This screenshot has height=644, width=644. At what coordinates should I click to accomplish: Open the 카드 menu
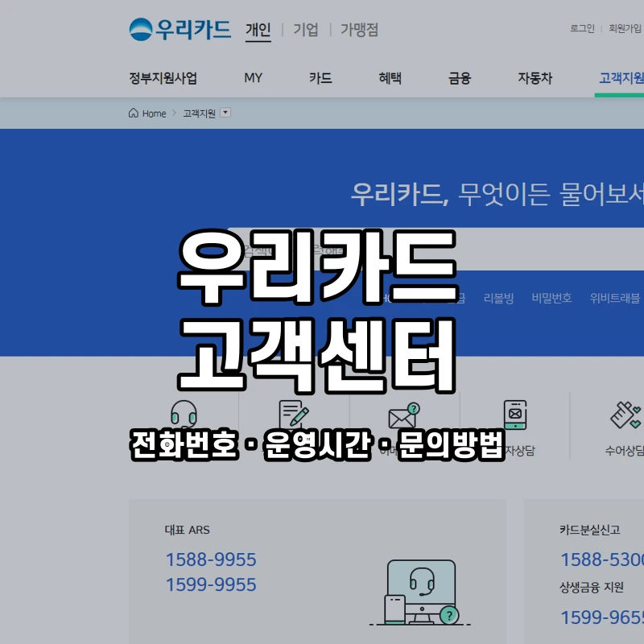click(x=320, y=78)
